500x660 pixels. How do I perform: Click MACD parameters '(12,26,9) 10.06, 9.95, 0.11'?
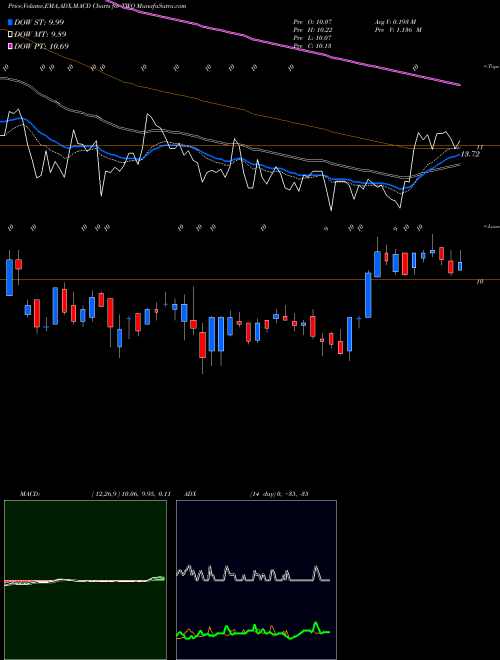point(130,494)
